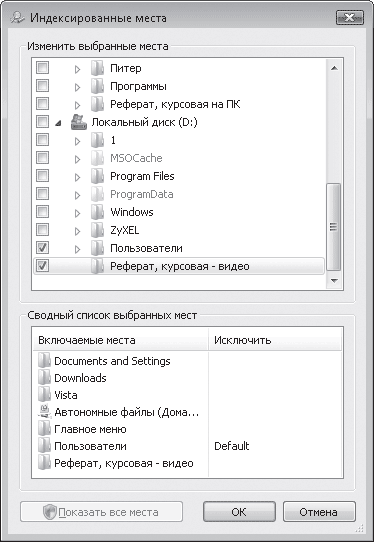Image resolution: width=374 pixels, height=542 pixels.
Task: Select the Главное меню entry text
Action: pos(90,429)
